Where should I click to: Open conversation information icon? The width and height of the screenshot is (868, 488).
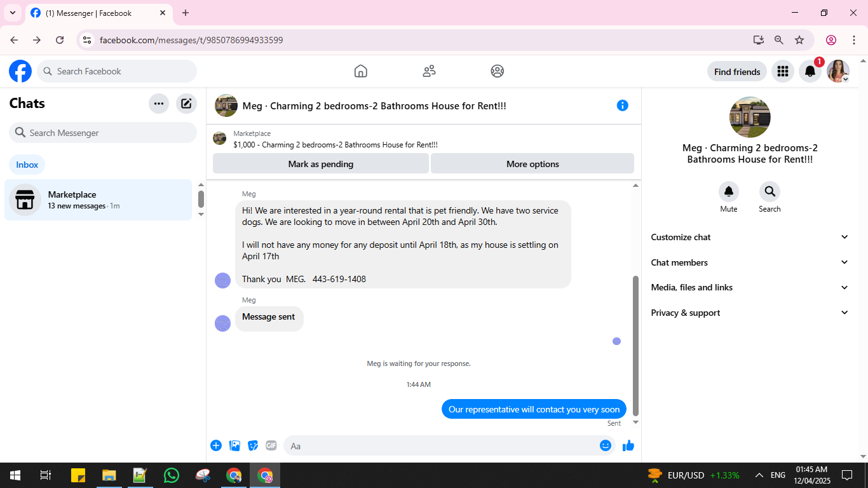click(x=623, y=105)
